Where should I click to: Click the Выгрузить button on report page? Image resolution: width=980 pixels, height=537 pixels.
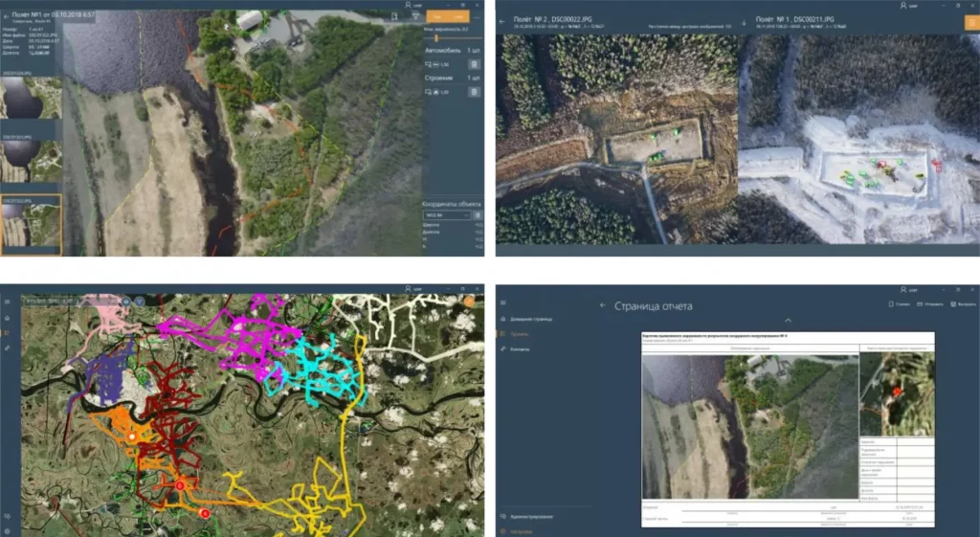tap(963, 304)
